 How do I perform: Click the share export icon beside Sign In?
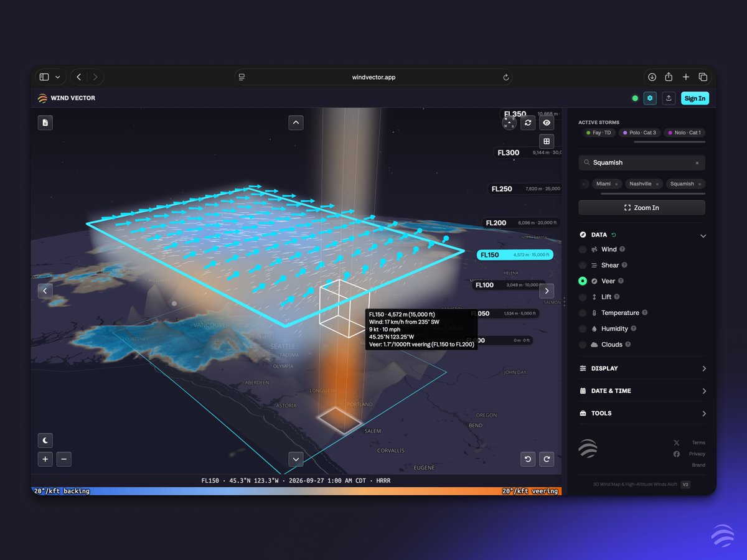click(669, 98)
